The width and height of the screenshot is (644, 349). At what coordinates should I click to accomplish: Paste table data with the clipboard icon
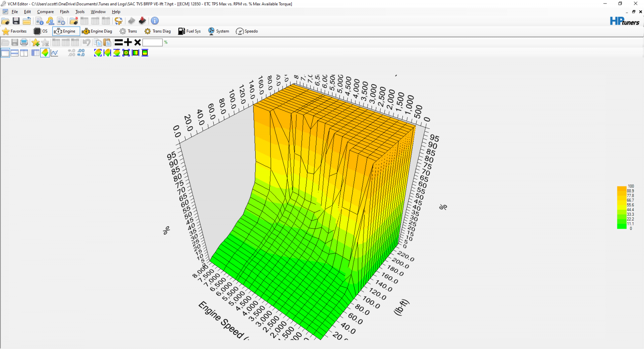pyautogui.click(x=107, y=42)
